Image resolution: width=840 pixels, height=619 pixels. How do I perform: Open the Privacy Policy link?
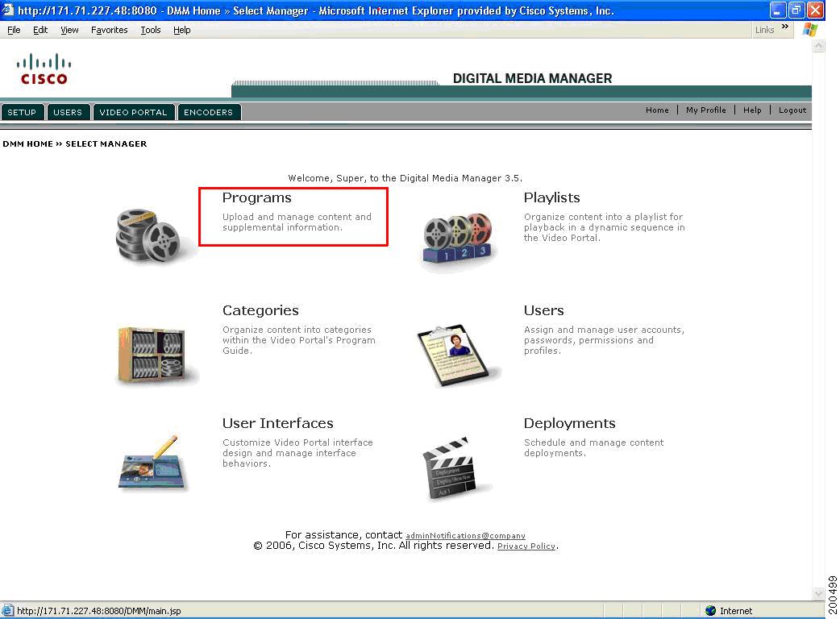(526, 546)
